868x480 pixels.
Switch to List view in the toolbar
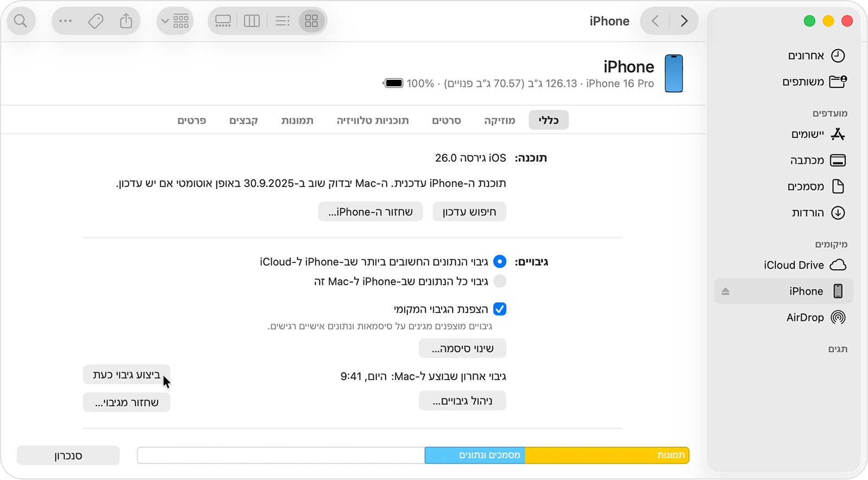(x=282, y=21)
